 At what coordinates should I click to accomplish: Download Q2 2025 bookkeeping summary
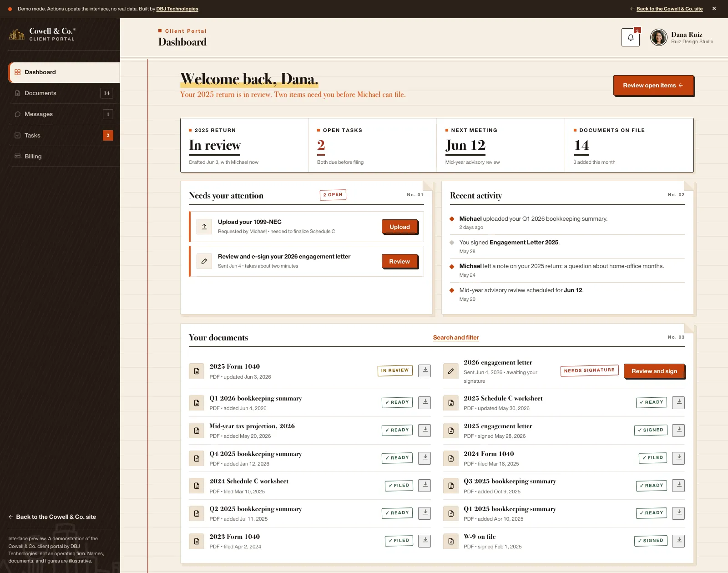click(425, 513)
